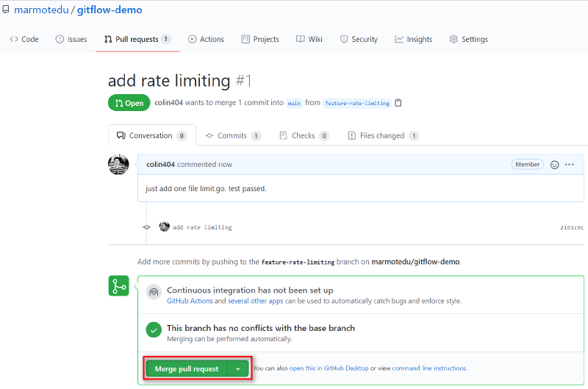
Task: Open the Actions repository tab
Action: point(206,40)
